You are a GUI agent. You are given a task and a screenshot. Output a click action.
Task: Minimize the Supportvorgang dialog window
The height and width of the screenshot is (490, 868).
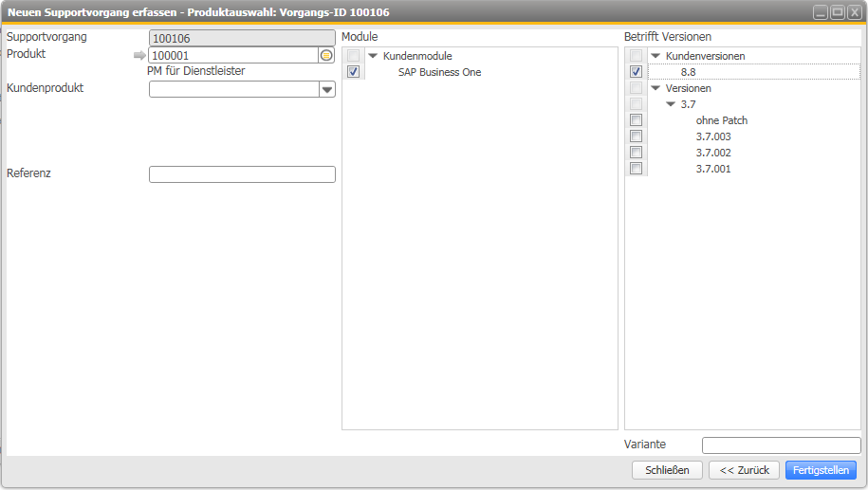point(821,12)
